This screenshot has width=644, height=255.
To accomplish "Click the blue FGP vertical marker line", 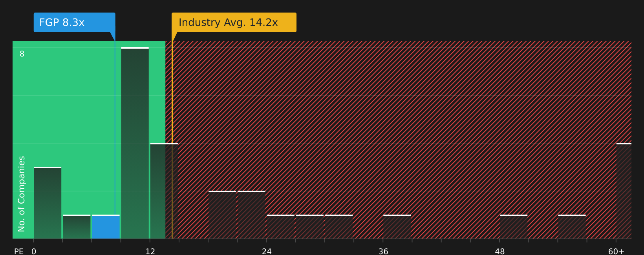I will (115, 127).
